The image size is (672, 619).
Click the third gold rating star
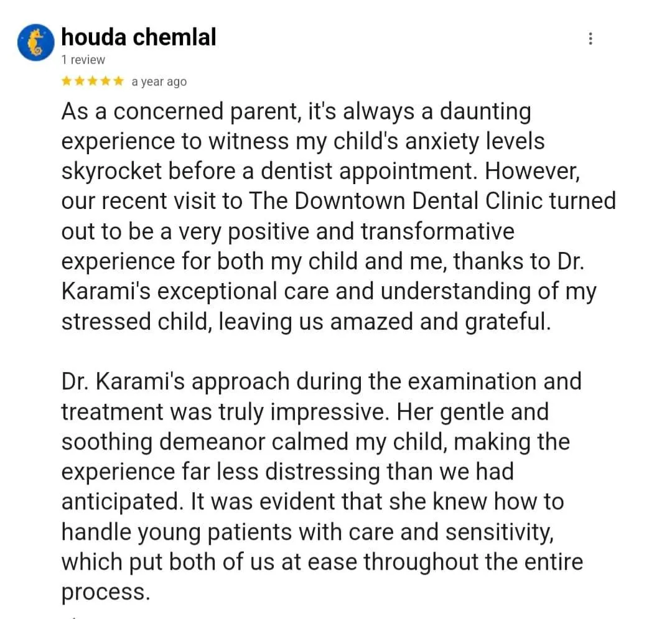click(x=93, y=81)
